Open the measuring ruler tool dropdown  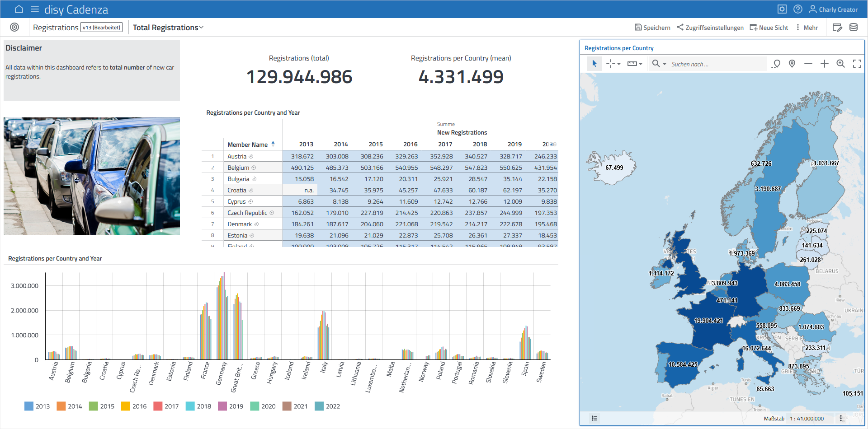635,64
